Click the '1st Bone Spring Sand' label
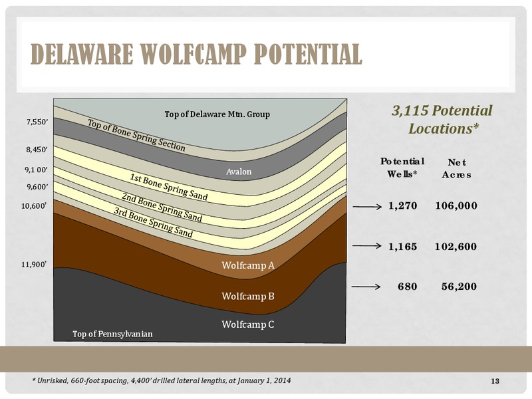Viewport: 532px width, 399px height. coord(169,187)
